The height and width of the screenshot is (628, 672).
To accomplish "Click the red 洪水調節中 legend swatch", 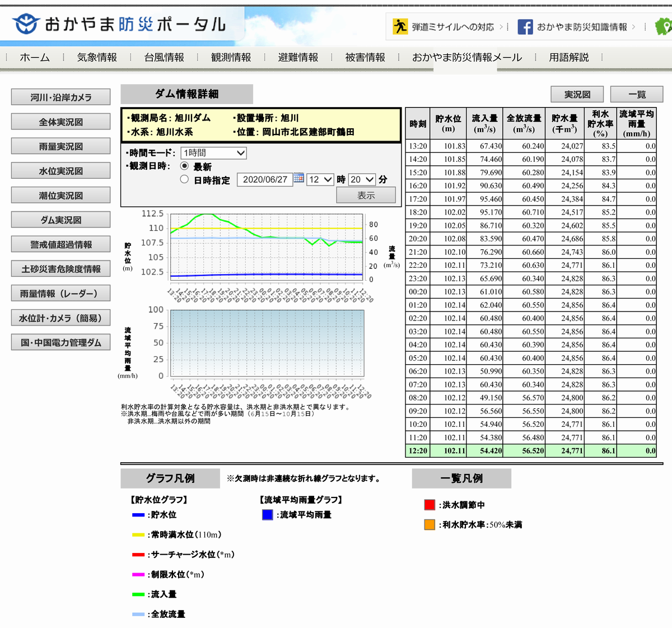I will click(430, 505).
